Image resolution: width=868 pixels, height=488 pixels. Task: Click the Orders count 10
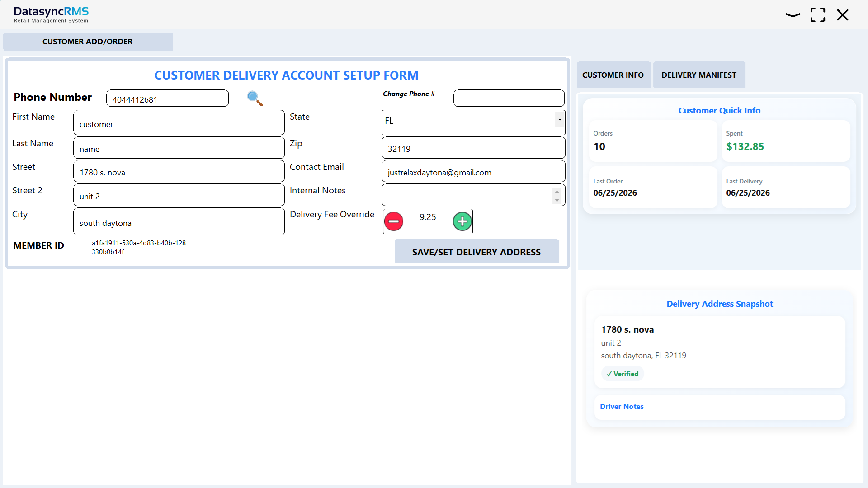click(599, 147)
